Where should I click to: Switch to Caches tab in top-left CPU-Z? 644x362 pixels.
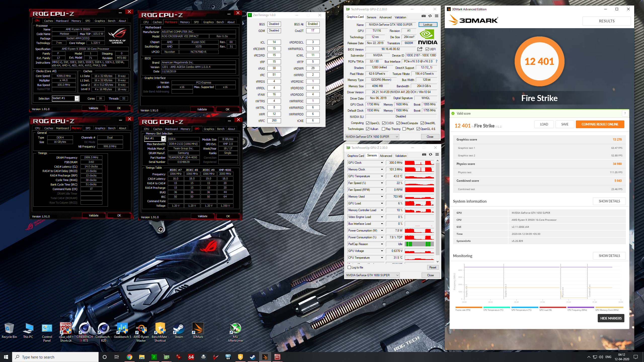click(48, 21)
